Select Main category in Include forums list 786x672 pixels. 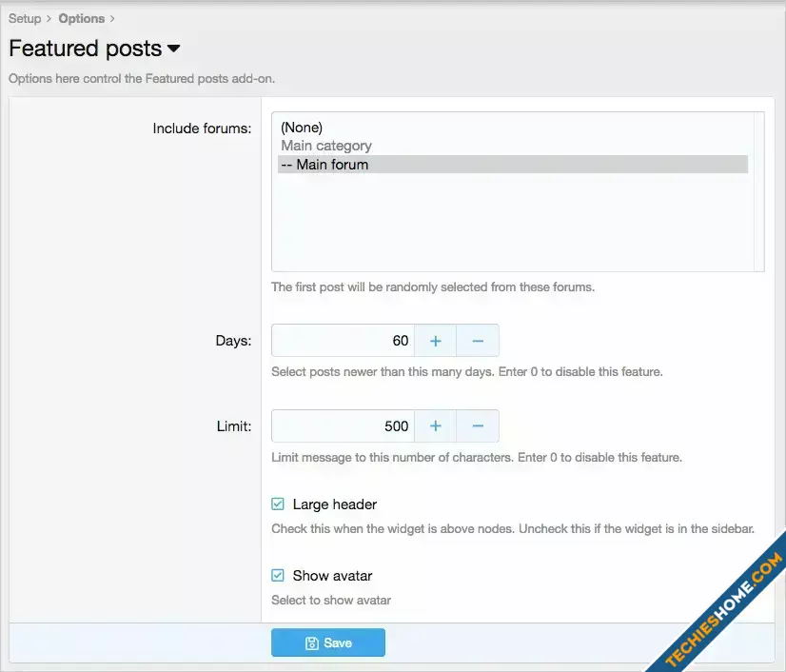pyautogui.click(x=513, y=146)
